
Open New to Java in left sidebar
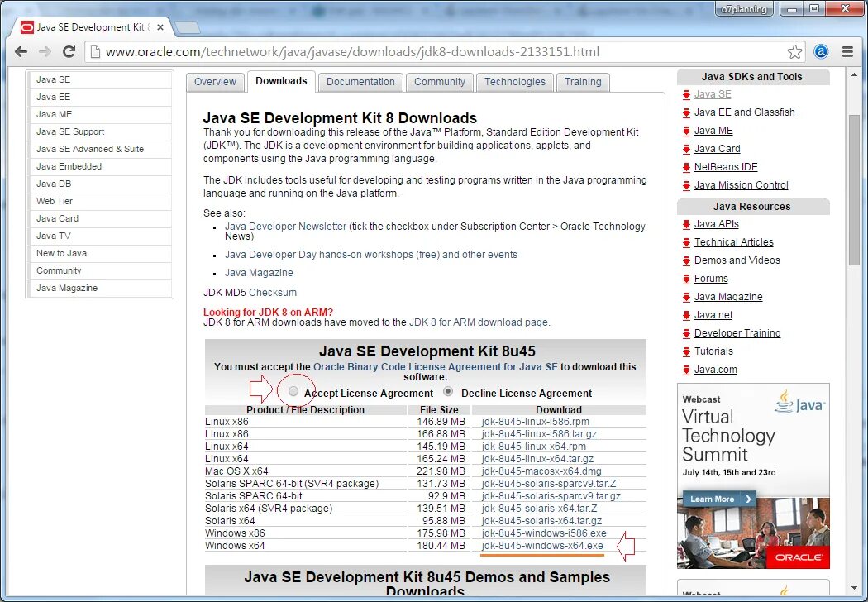click(100, 253)
